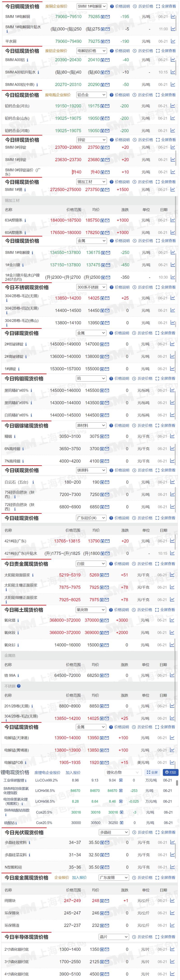
Task: Click 加入报价 link in lithium section
Action: click(73, 773)
